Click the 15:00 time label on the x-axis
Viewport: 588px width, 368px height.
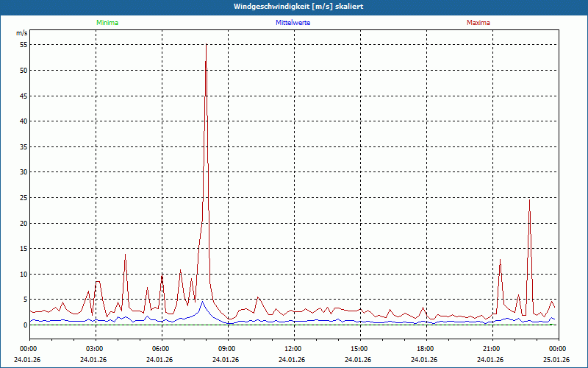pos(360,349)
